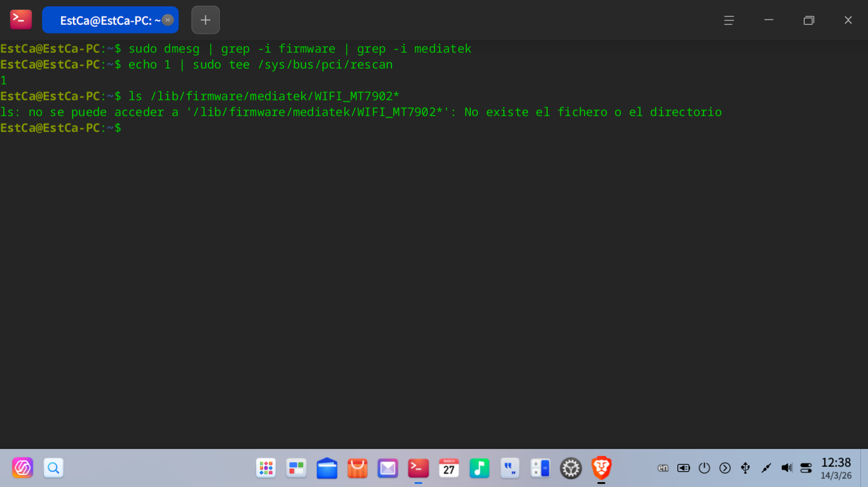Click the 'ls /lib/firmware/mediatek/WIFI_MT7902*' command
Screen dimensions: 868x487
coord(264,97)
